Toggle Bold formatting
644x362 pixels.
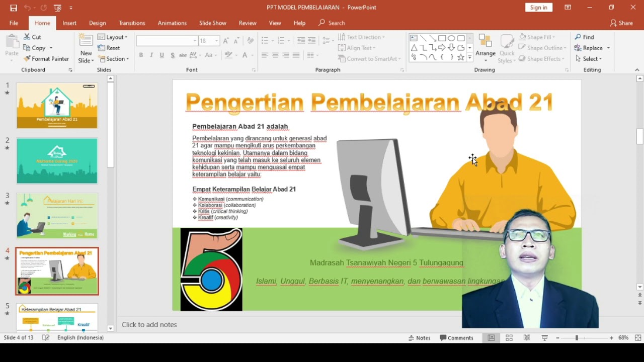tap(141, 55)
